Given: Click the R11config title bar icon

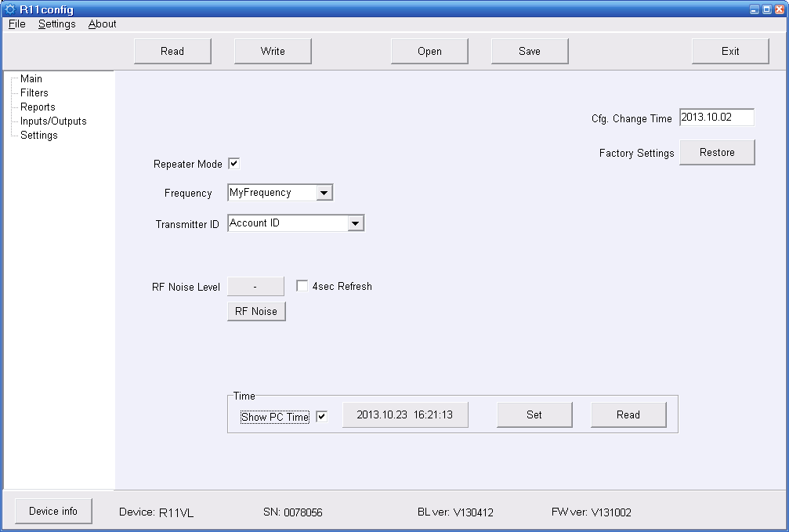Looking at the screenshot, I should click(x=10, y=9).
